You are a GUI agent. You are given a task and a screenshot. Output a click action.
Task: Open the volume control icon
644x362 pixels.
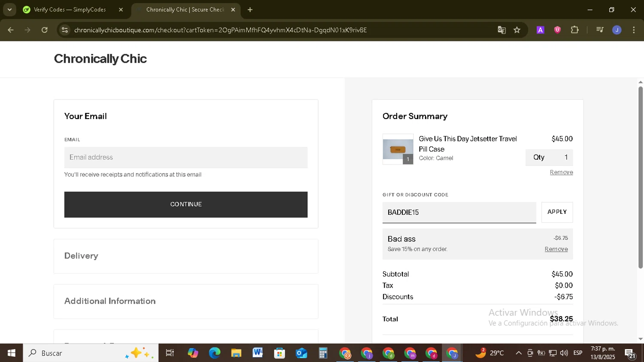(564, 353)
